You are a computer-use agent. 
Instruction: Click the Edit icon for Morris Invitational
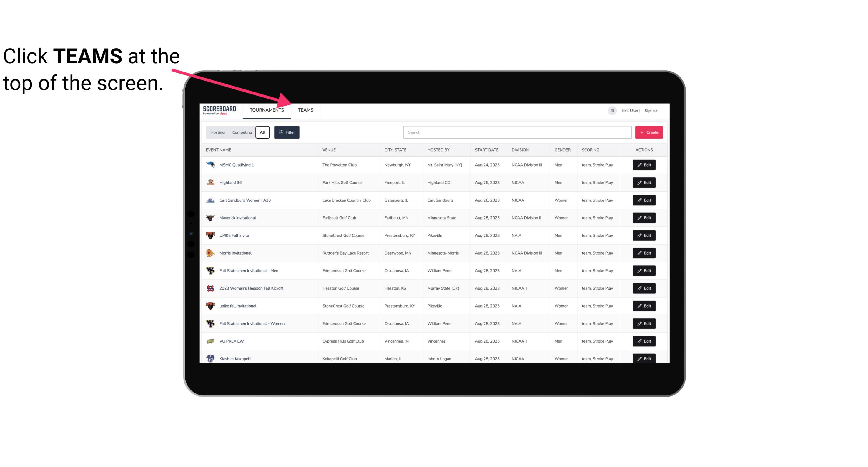coord(644,253)
